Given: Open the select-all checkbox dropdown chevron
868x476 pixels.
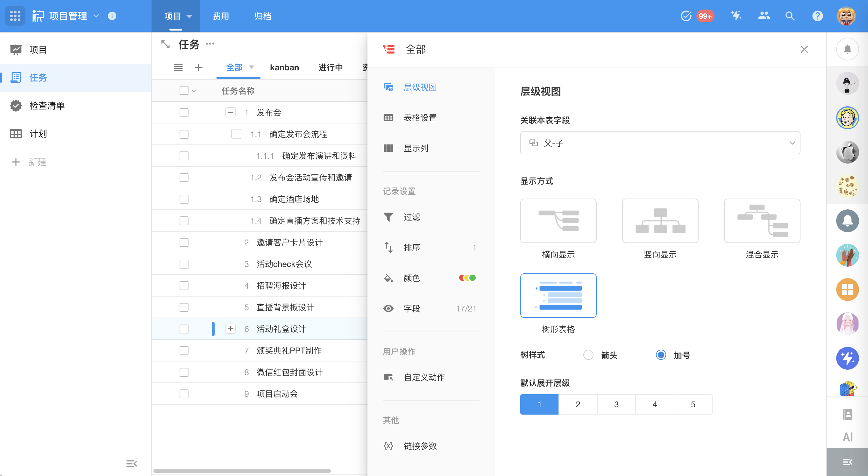Looking at the screenshot, I should click(194, 91).
